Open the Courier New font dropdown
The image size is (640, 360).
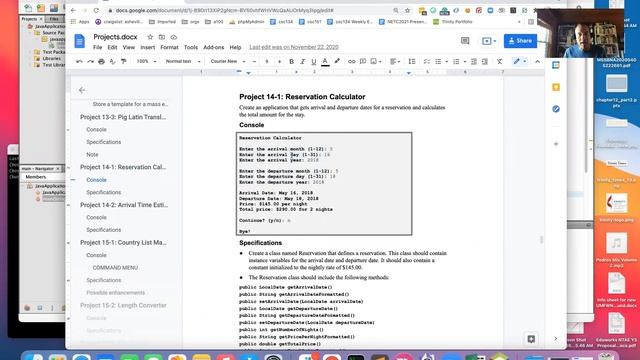(x=228, y=61)
